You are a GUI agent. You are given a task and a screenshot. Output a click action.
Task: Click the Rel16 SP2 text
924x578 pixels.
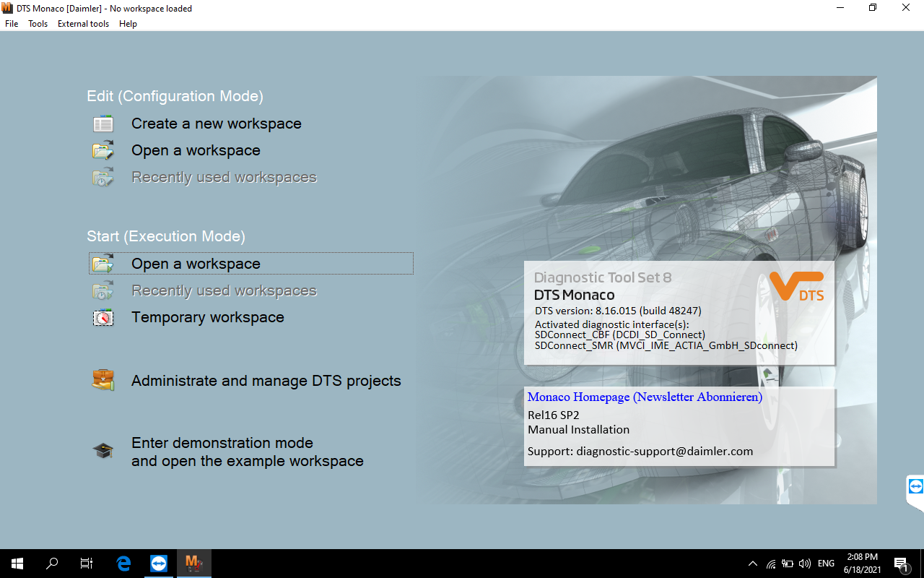point(554,415)
